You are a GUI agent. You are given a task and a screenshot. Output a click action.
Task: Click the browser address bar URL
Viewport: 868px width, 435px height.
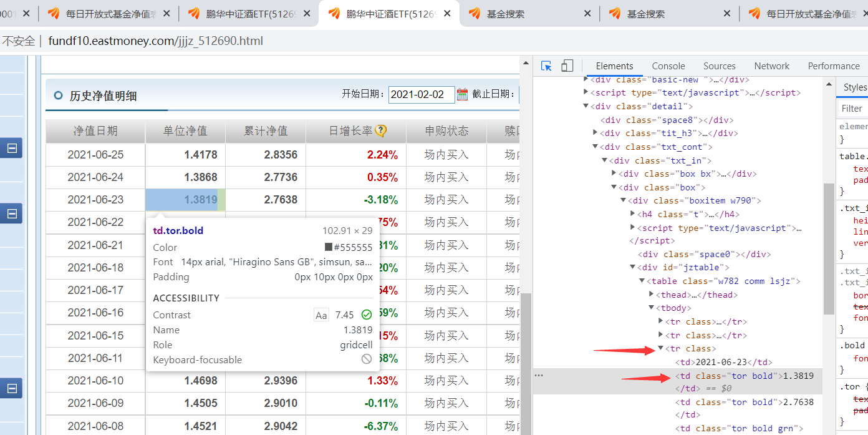(156, 41)
